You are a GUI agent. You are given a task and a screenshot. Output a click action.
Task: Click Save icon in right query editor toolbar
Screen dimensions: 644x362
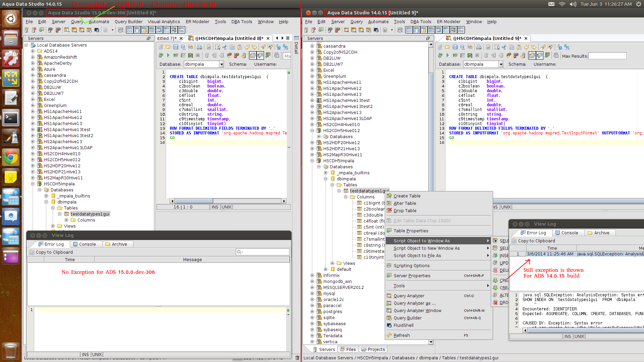pos(455,47)
